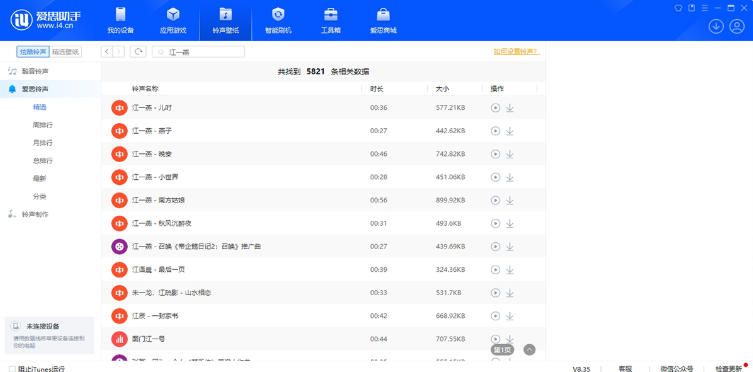The width and height of the screenshot is (753, 372).
Task: Open the 工具箱 toolbox section
Action: click(330, 21)
